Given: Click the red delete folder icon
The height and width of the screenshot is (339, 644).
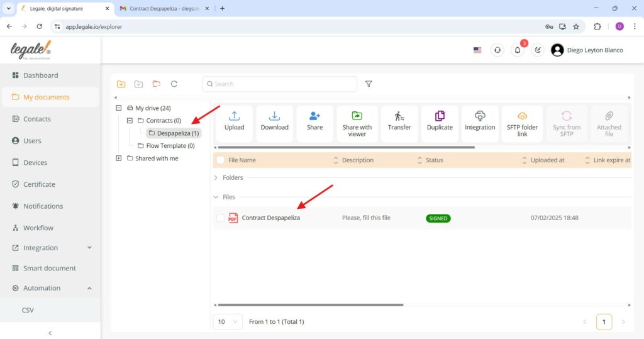Looking at the screenshot, I should tap(157, 84).
